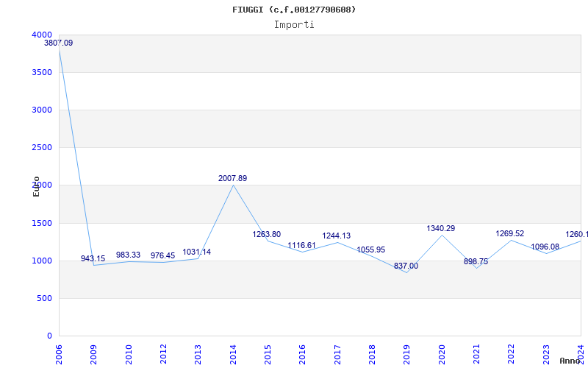Click the 2010 x-axis label
Viewport: 588px width, 368px height.
pyautogui.click(x=129, y=354)
